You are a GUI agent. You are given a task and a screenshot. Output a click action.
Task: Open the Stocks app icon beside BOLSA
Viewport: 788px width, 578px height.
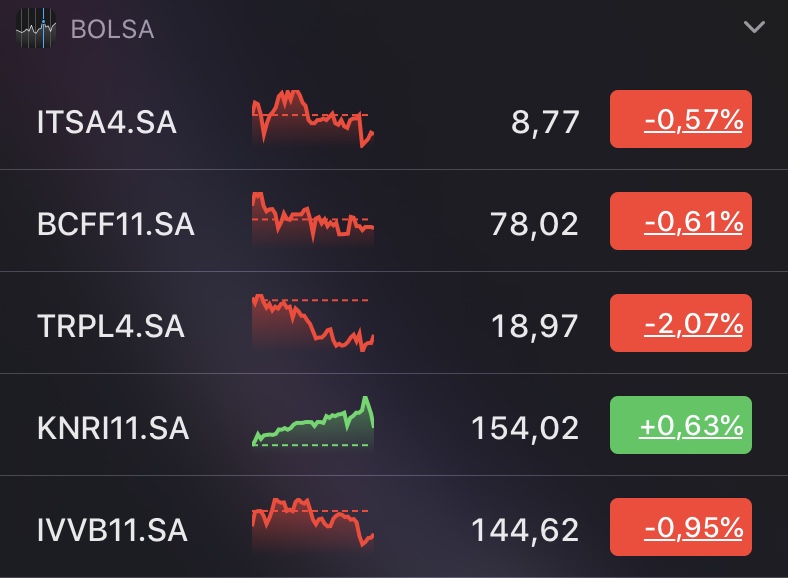(36, 28)
